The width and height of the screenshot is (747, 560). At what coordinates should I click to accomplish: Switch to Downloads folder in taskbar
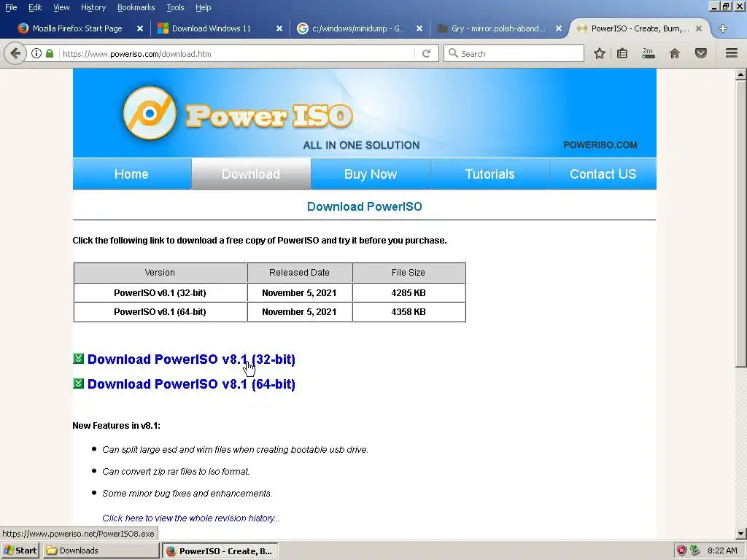(x=101, y=551)
